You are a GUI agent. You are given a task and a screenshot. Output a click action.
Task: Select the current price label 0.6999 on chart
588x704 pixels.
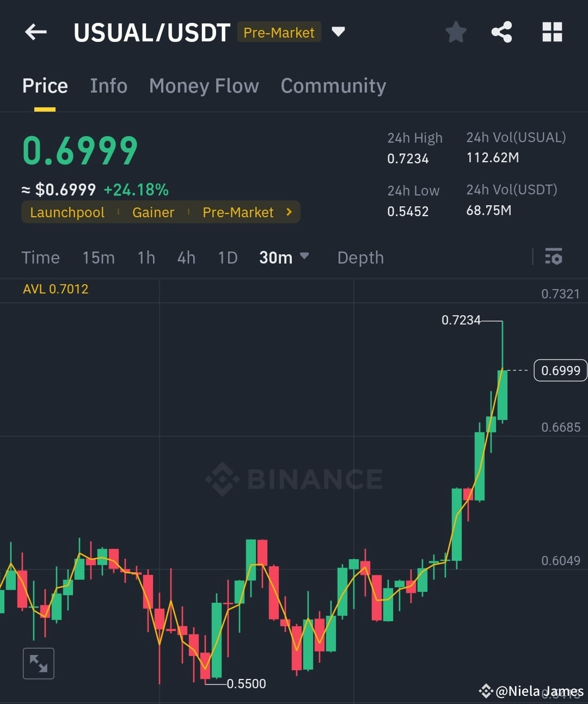[x=560, y=370]
